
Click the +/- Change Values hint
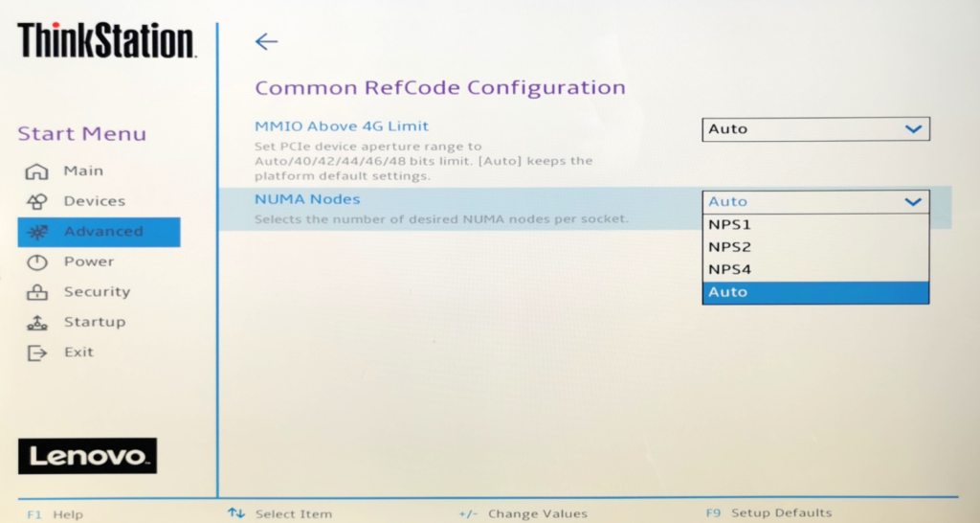tap(523, 513)
